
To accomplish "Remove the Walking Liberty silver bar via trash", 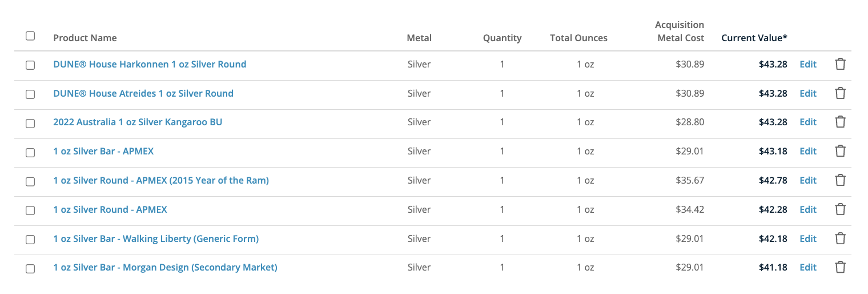I will coord(840,239).
